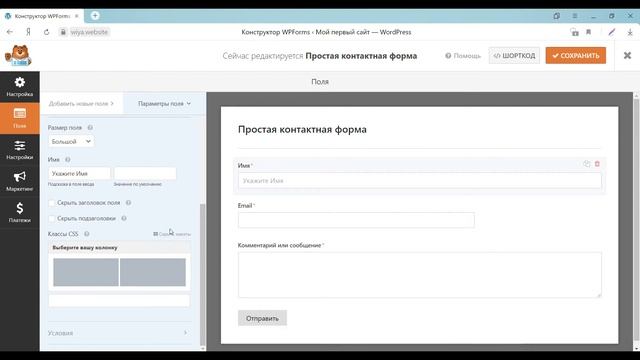Show help tooltip next to Имя label
The height and width of the screenshot is (360, 640).
click(68, 160)
